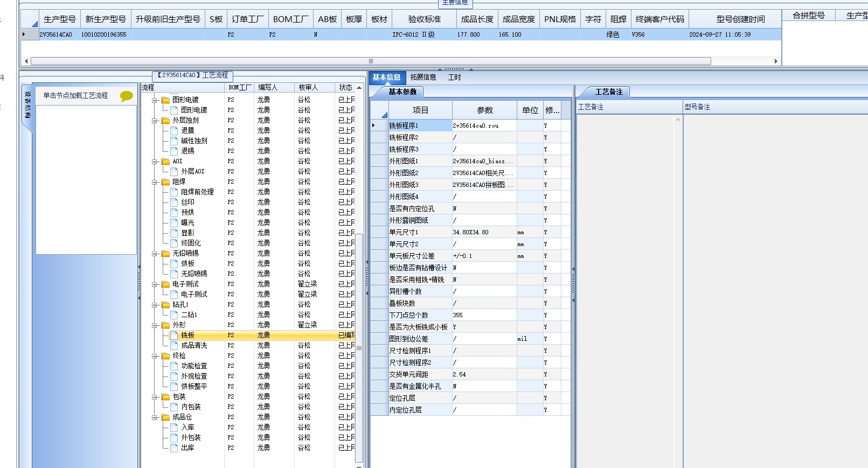Open the 工艺备注 tab
This screenshot has height=468, width=868.
click(x=609, y=92)
